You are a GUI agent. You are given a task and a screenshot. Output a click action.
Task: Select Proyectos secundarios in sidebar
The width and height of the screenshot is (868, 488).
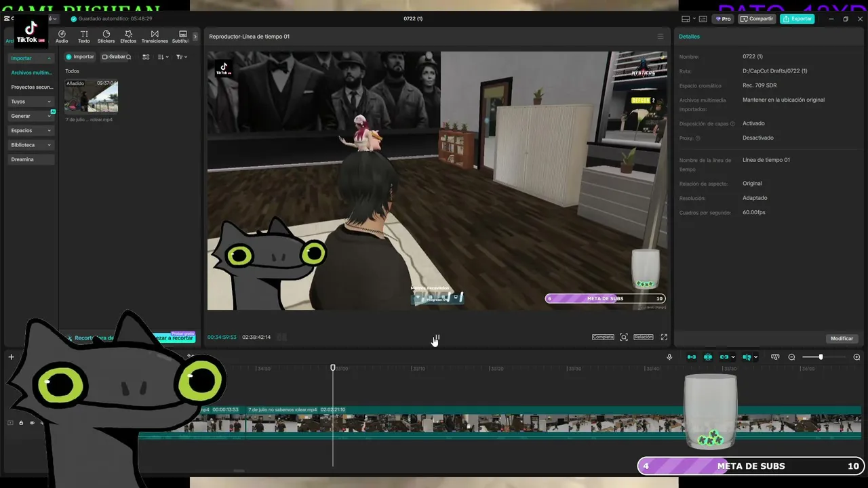pyautogui.click(x=31, y=87)
